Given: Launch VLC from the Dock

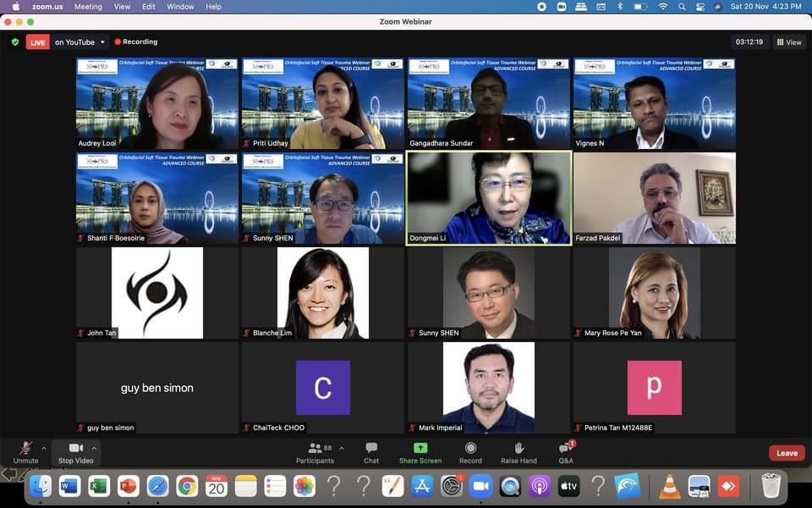Looking at the screenshot, I should (x=670, y=486).
